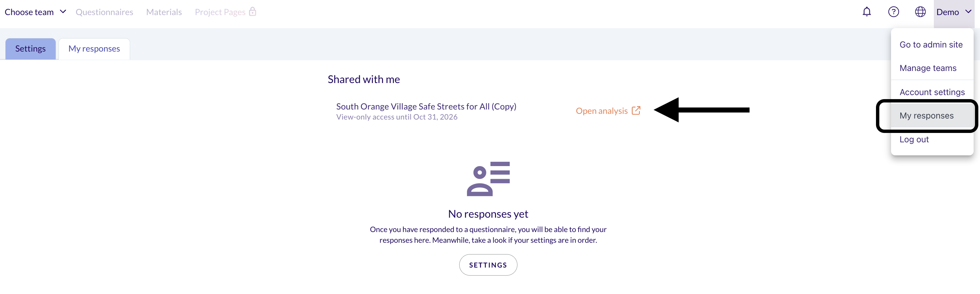Choose My responses in the dropdown menu
This screenshot has width=980, height=294.
(x=926, y=116)
